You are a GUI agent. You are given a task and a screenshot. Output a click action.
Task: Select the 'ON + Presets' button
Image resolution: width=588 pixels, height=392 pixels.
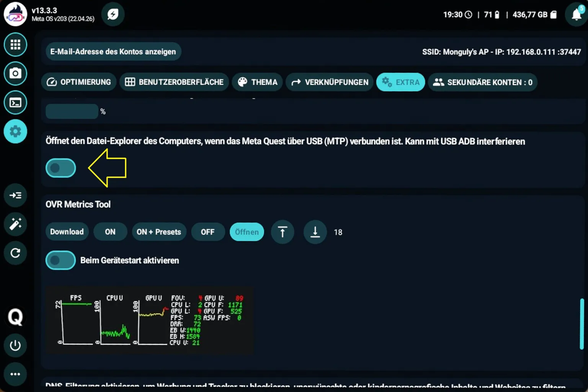click(x=159, y=232)
